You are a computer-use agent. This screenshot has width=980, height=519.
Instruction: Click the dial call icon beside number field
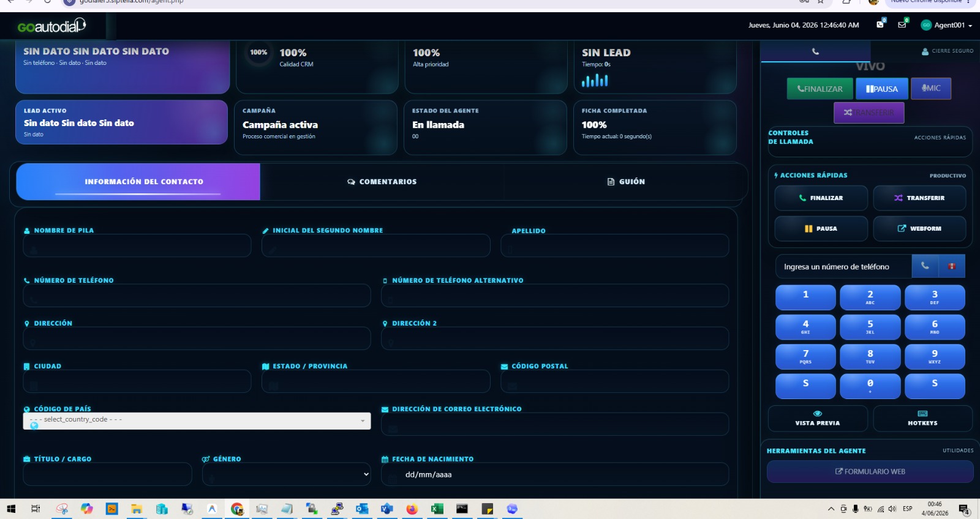(925, 266)
